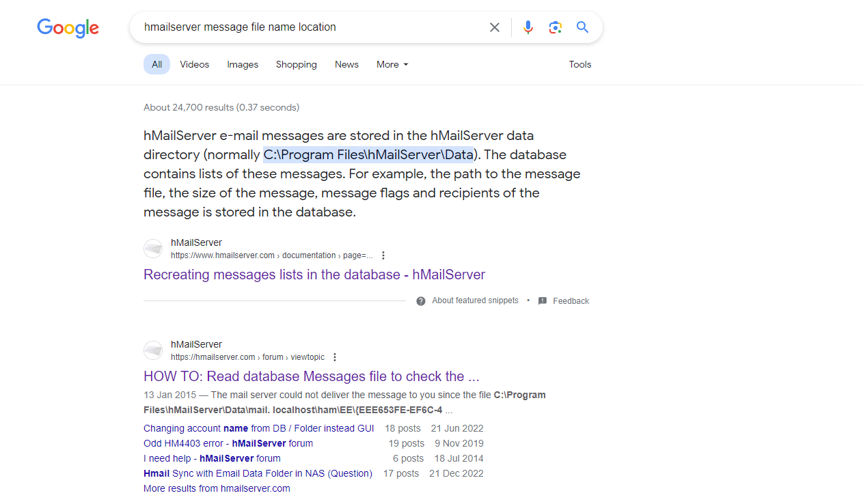Click the 13 Jan 2015 snippet date
Screen dimensions: 863x504
171,395
